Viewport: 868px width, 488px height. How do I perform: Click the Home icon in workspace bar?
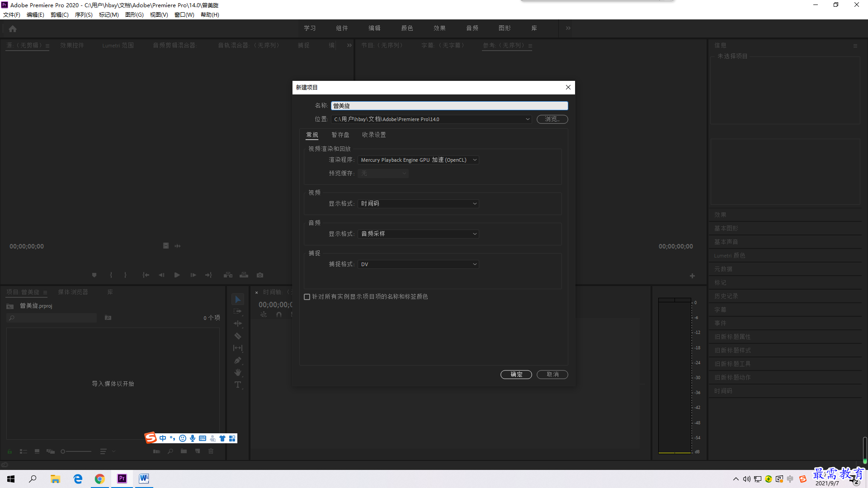(13, 28)
